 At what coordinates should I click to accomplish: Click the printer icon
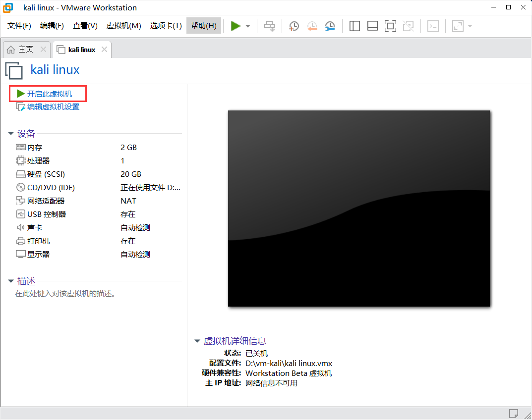(x=21, y=241)
